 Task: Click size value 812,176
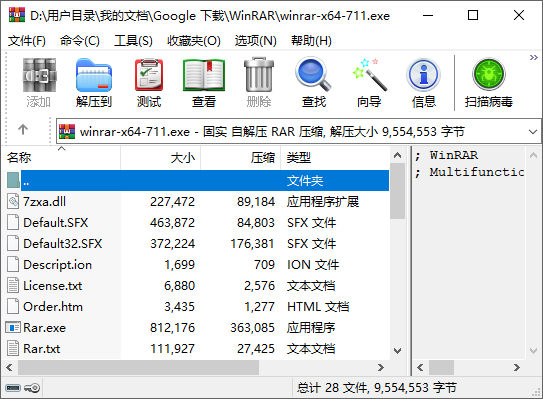(x=172, y=328)
